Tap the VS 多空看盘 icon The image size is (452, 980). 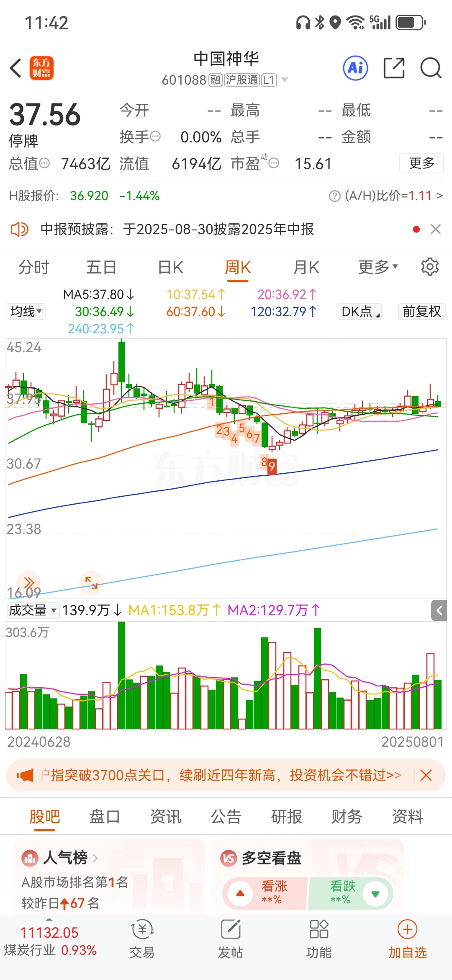point(229,858)
